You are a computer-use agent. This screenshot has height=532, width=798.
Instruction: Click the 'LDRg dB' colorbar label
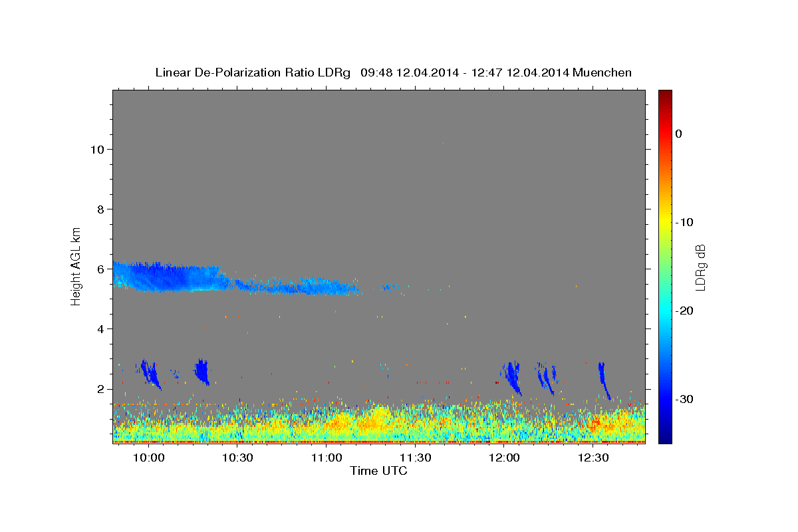coord(700,267)
